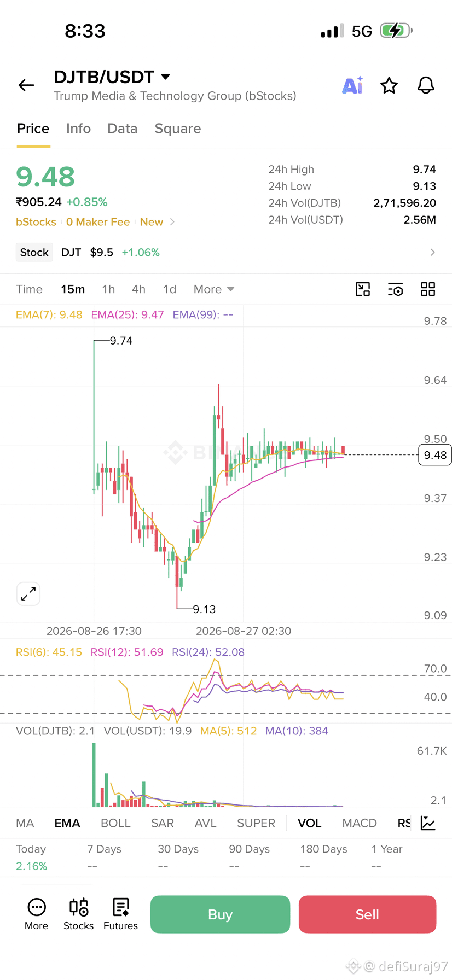Toggle the EMA indicator

(67, 823)
